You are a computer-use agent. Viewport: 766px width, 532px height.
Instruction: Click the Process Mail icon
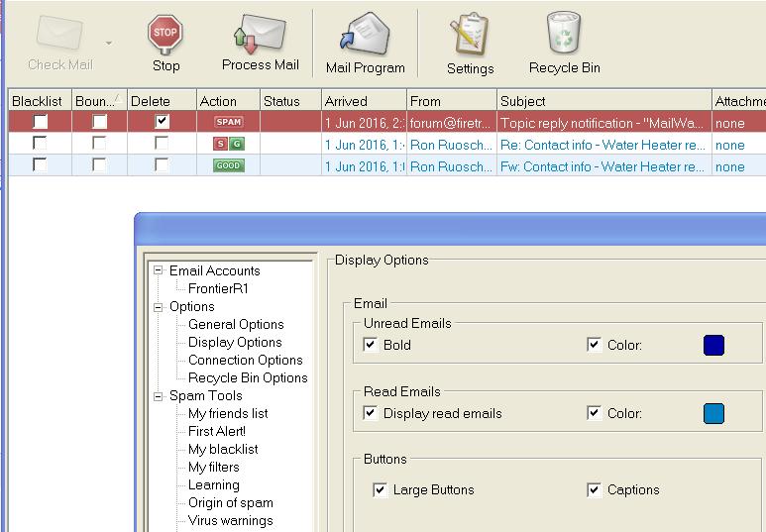[x=260, y=34]
